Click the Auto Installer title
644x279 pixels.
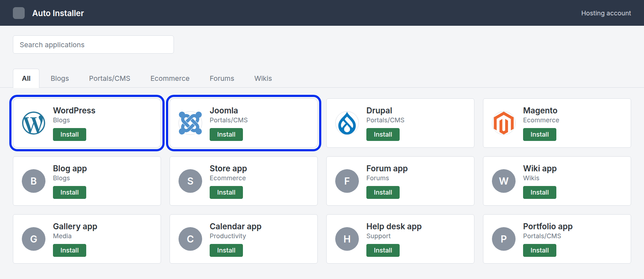coord(58,13)
